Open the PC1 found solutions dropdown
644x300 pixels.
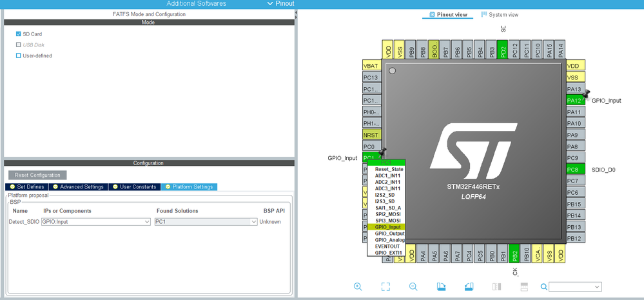coord(206,221)
